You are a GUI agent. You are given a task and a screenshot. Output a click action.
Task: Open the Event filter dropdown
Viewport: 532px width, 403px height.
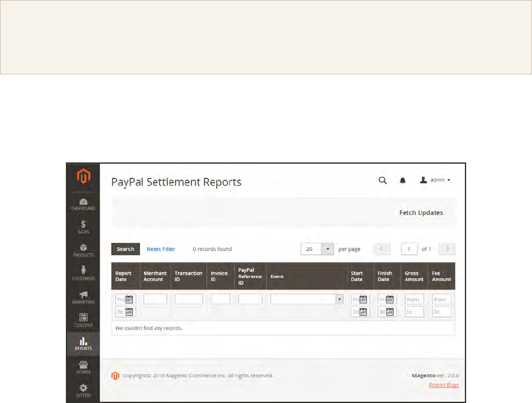pyautogui.click(x=307, y=299)
